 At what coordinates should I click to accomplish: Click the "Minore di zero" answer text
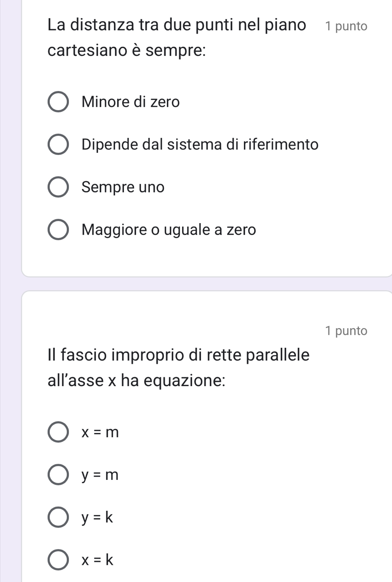point(131,102)
